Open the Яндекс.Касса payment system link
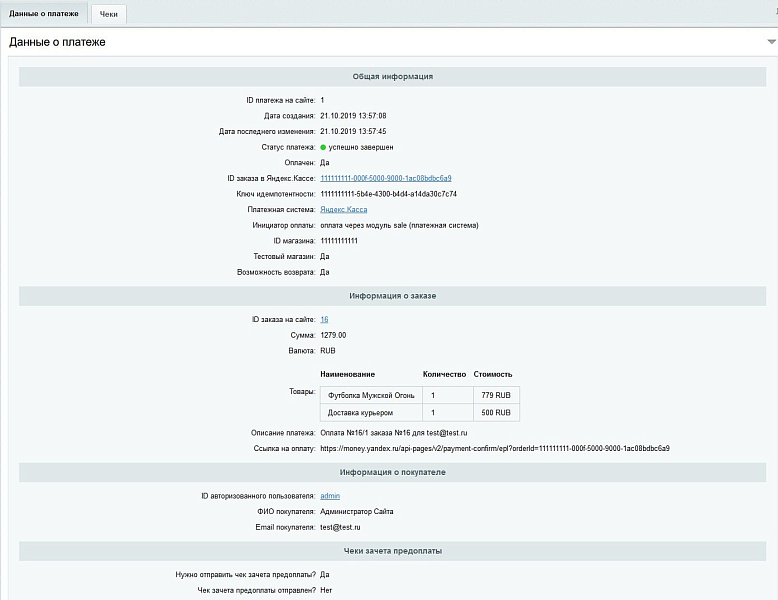 pos(343,210)
